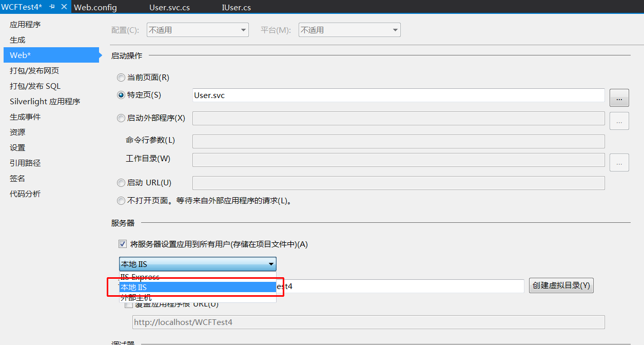
Task: Click the 创建虚拟目录 button
Action: (x=561, y=286)
